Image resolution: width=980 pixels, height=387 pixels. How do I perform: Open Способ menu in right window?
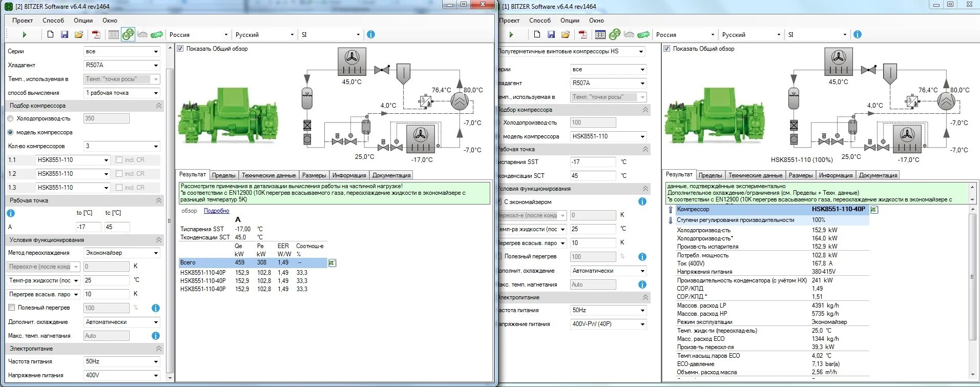click(x=540, y=21)
